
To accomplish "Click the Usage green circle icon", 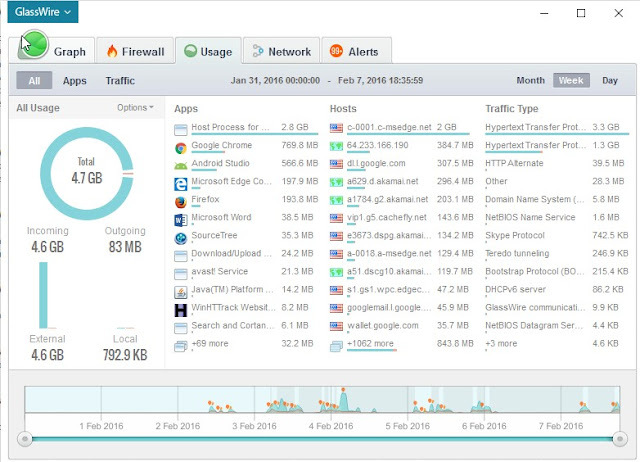I will point(190,51).
